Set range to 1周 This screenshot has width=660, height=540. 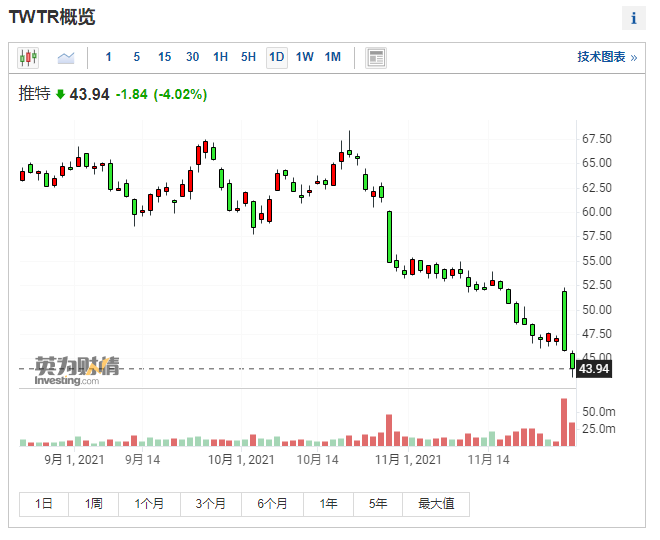pos(93,504)
